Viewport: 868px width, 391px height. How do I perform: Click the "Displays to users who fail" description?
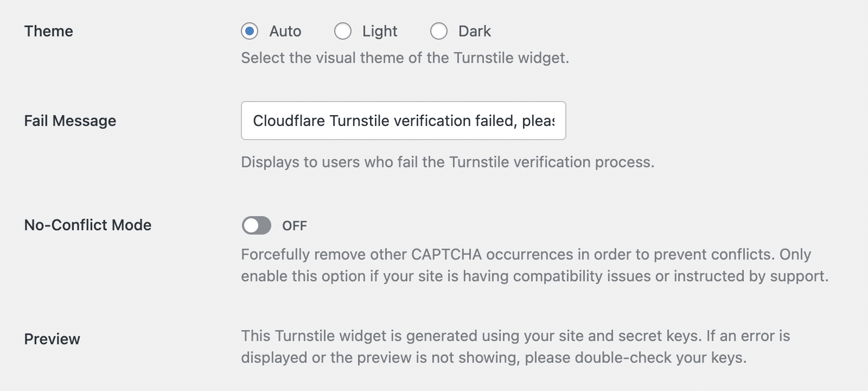point(448,162)
